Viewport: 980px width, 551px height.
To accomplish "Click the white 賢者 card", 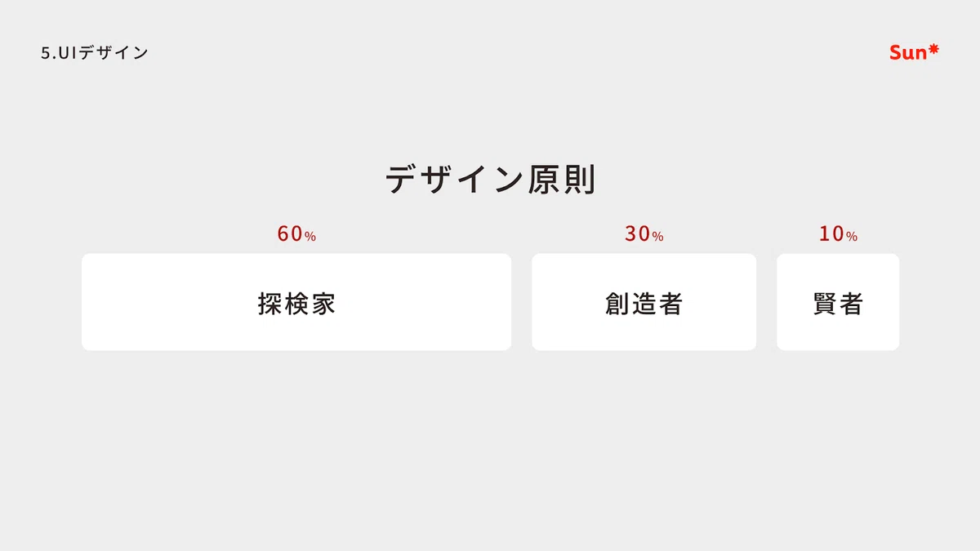I will point(838,302).
